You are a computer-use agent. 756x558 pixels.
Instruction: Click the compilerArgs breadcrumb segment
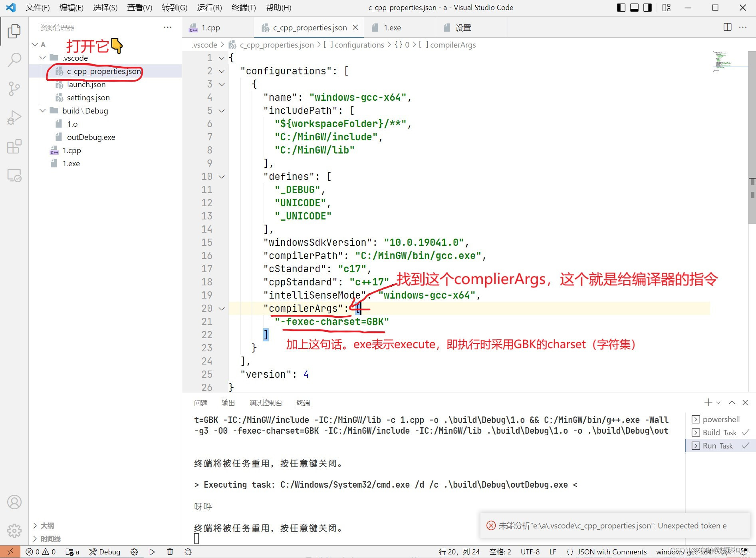tap(448, 45)
